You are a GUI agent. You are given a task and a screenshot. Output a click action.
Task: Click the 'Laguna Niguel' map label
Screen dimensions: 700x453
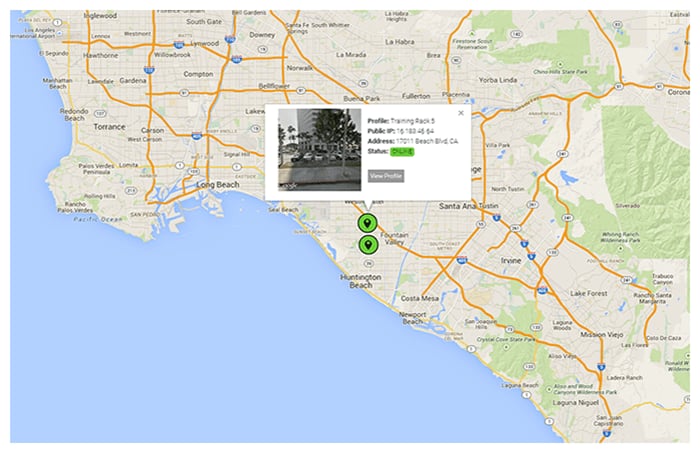(575, 403)
